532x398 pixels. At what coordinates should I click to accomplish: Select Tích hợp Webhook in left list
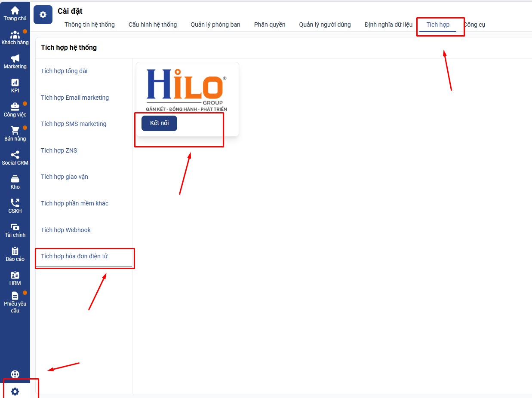click(66, 230)
